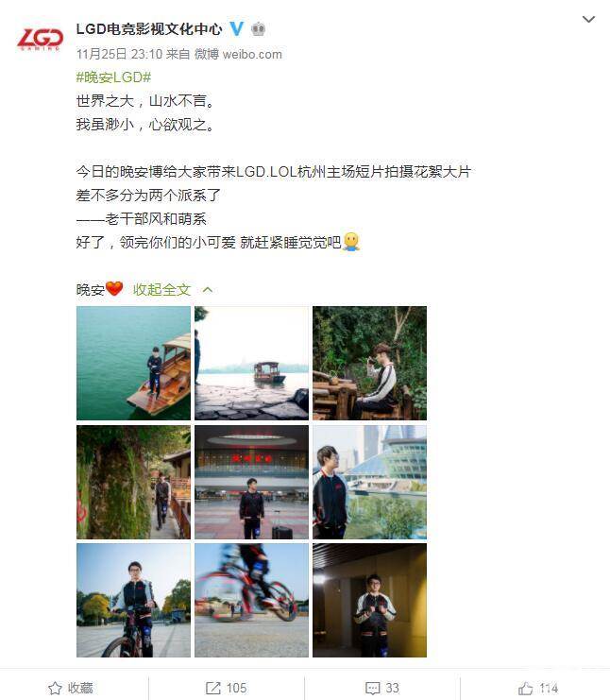
Task: Open photo of boat on misty lake
Action: coord(251,363)
